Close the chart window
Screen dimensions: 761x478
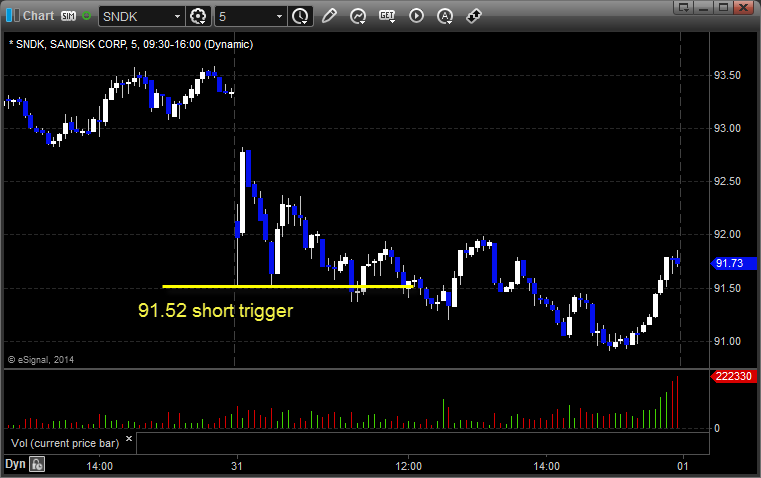(x=743, y=7)
